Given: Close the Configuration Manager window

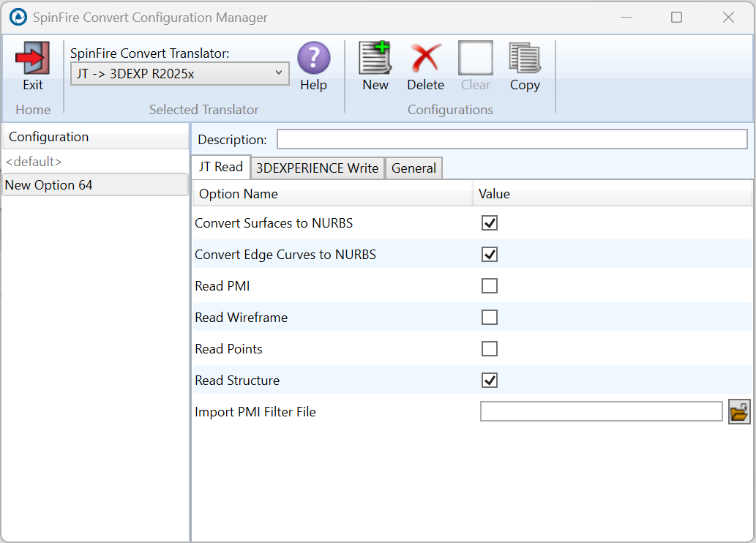Looking at the screenshot, I should coord(728,18).
